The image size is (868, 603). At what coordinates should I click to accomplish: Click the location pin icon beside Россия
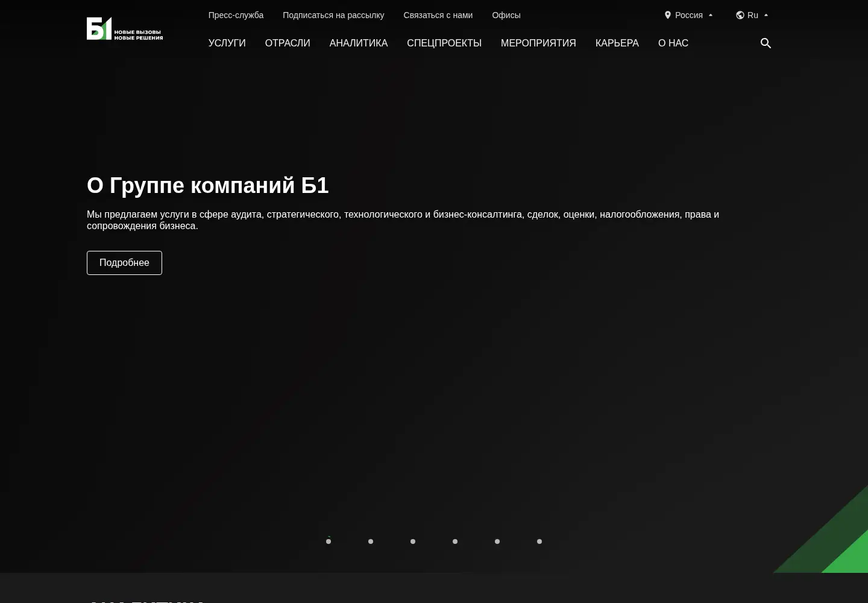(x=668, y=15)
